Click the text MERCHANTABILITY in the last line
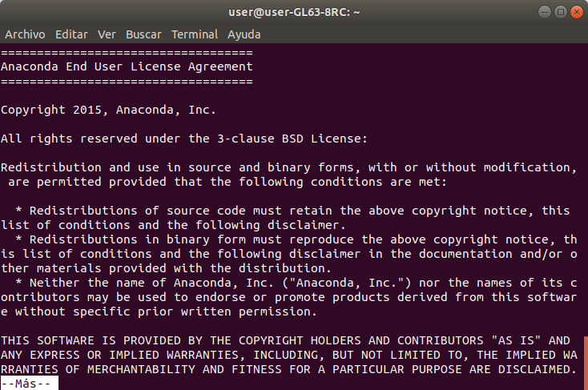 click(x=141, y=369)
